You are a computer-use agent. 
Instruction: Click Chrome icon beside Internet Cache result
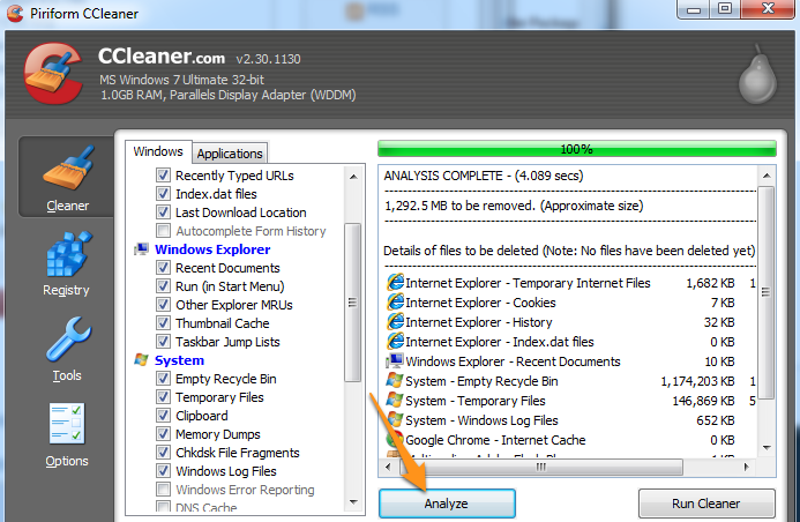(395, 439)
